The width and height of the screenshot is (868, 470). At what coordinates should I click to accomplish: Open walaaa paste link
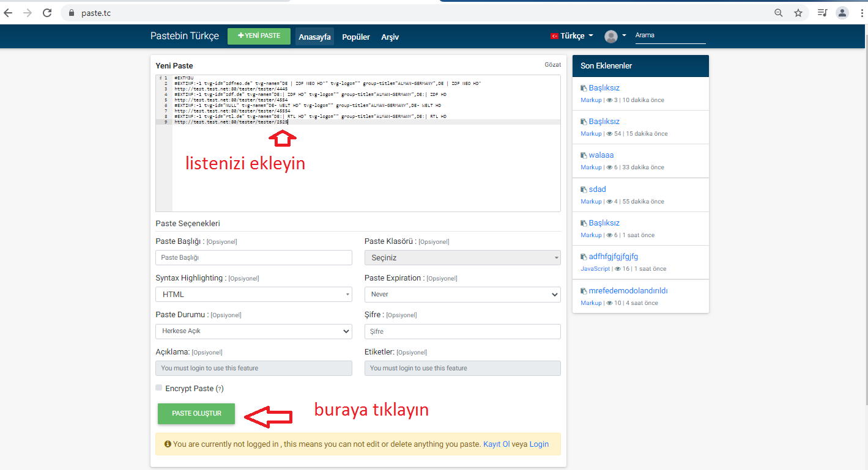(601, 155)
